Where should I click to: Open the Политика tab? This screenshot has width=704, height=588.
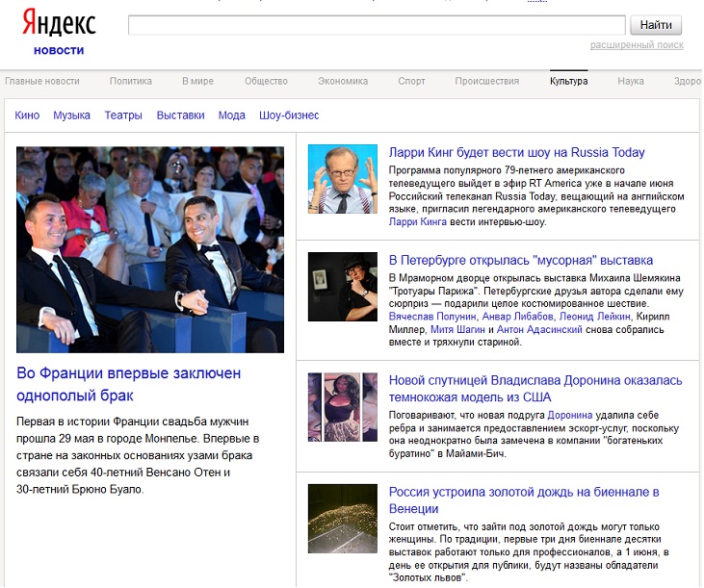pos(131,82)
